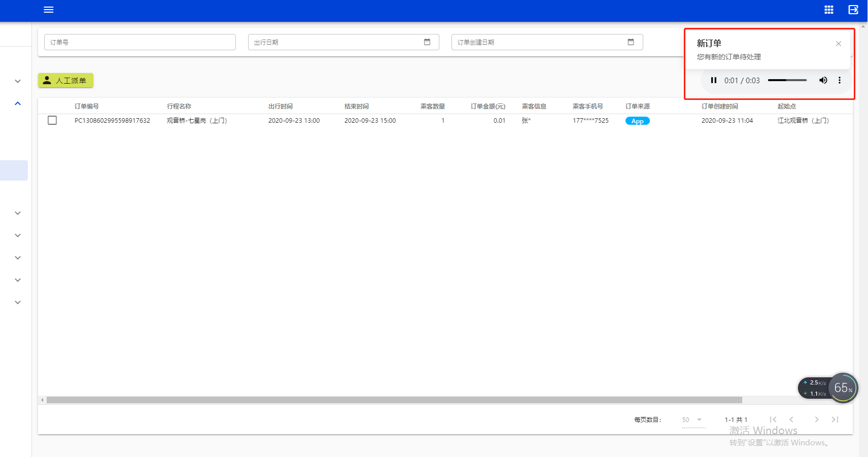
Task: Expand the bottom-most sidebar chevron item
Action: (17, 302)
